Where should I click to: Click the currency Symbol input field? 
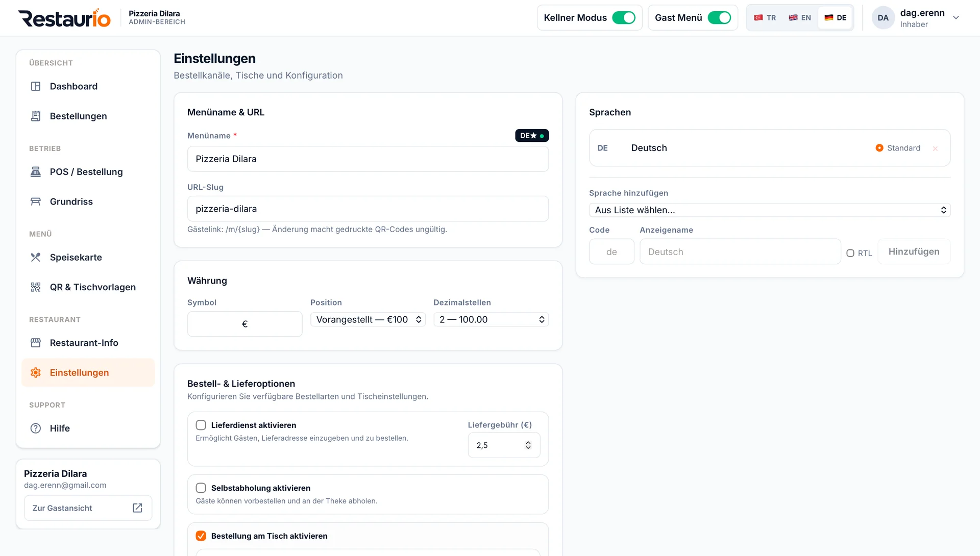tap(245, 324)
